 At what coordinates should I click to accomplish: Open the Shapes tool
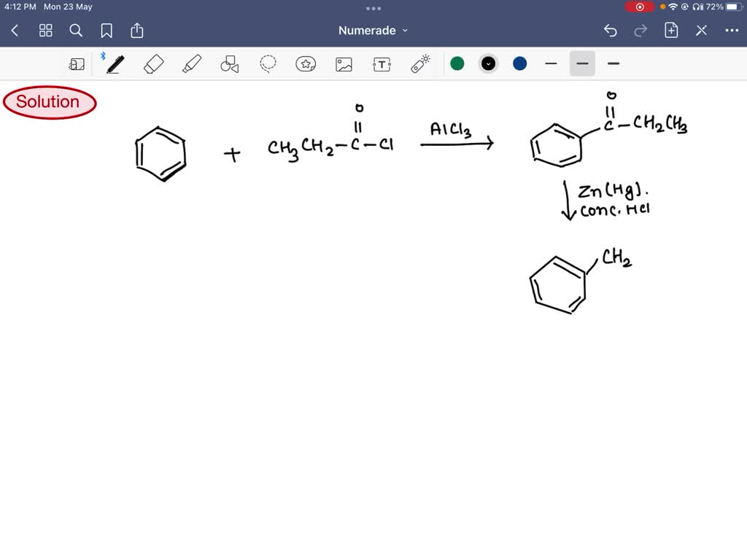(x=229, y=63)
